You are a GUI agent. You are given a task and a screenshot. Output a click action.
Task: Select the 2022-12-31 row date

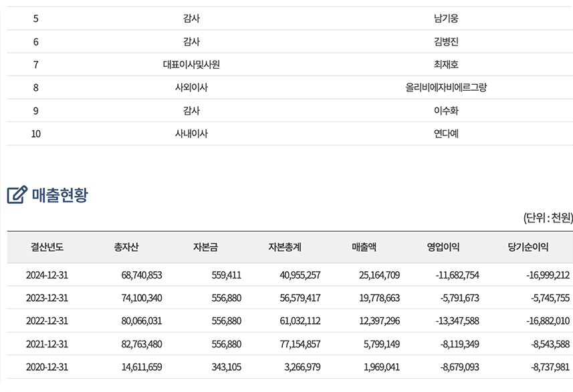(x=47, y=321)
